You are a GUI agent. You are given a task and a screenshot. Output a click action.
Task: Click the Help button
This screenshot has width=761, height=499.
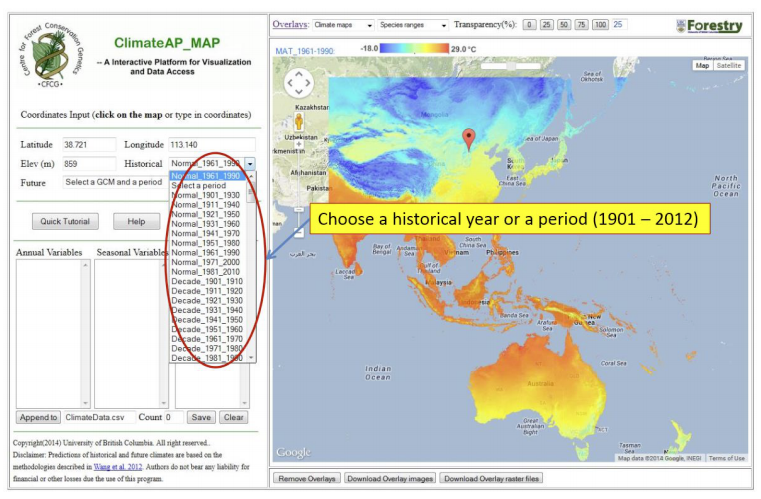(x=136, y=221)
